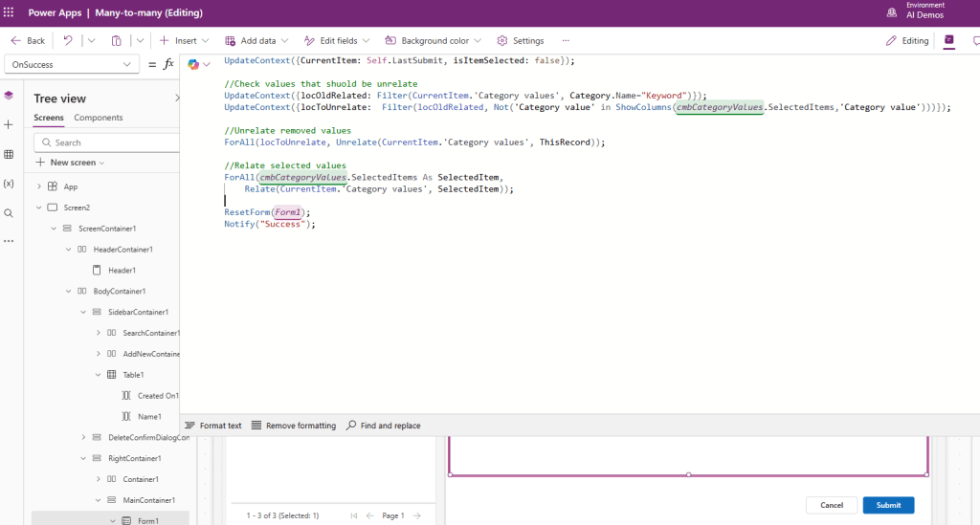Click the Search icon in left sidebar

pyautogui.click(x=9, y=212)
